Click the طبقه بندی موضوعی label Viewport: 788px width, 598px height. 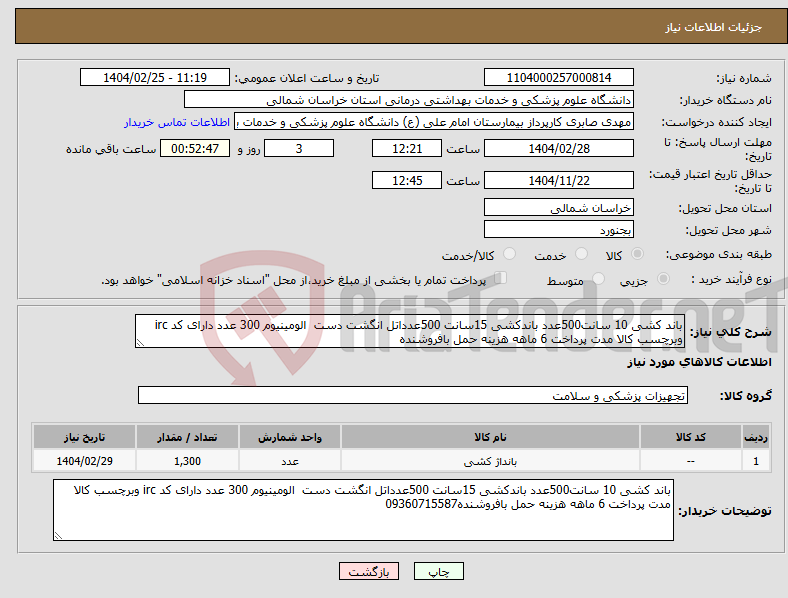coord(719,254)
